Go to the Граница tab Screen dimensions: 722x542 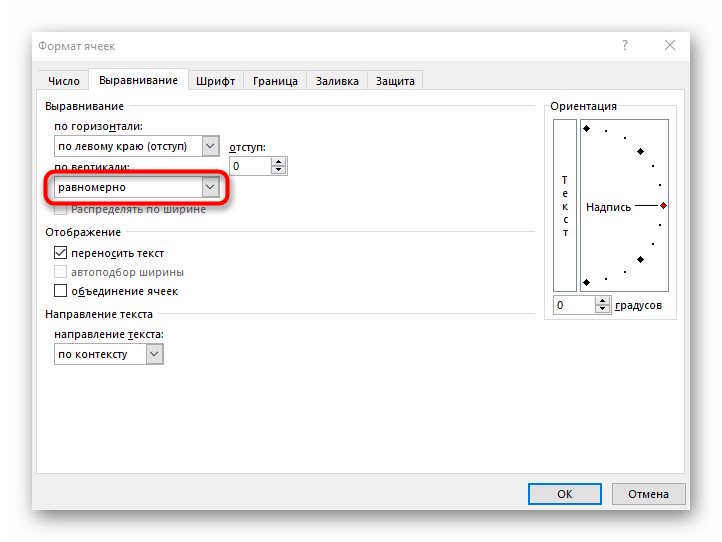point(275,81)
